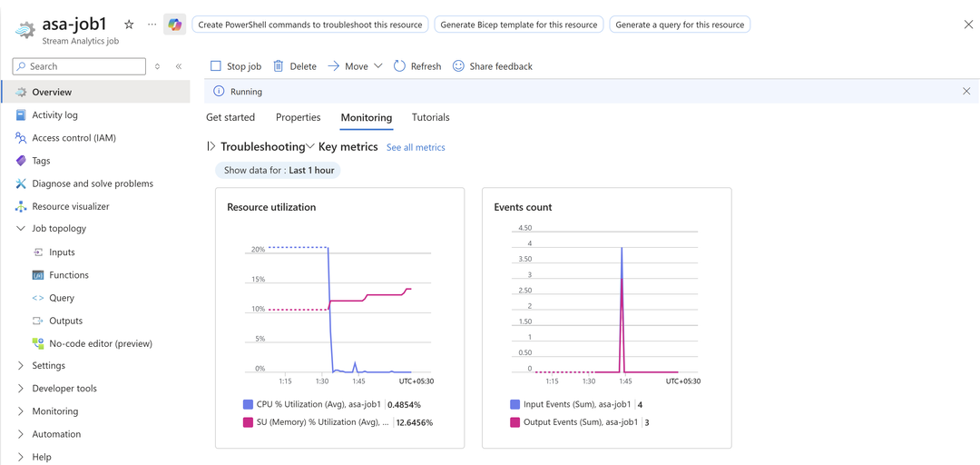This screenshot has width=980, height=465.
Task: Expand the Automation section
Action: [x=21, y=434]
